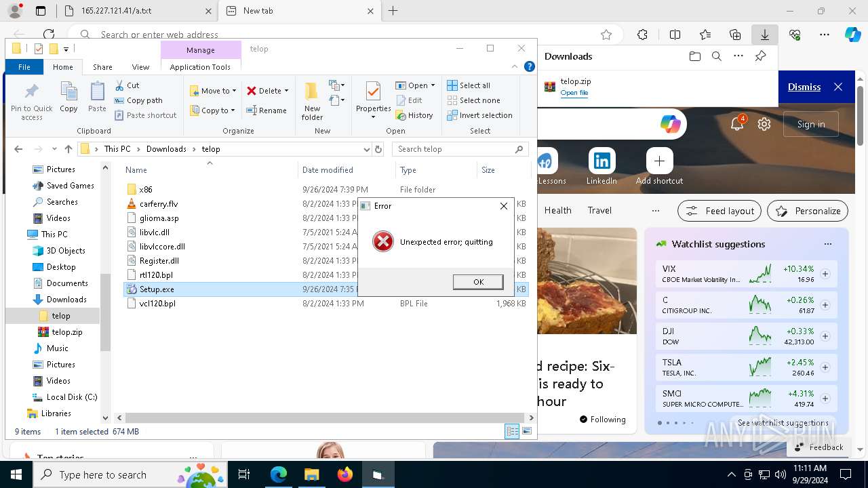Click Downloads in the address breadcrumb
This screenshot has width=868, height=488.
(166, 149)
